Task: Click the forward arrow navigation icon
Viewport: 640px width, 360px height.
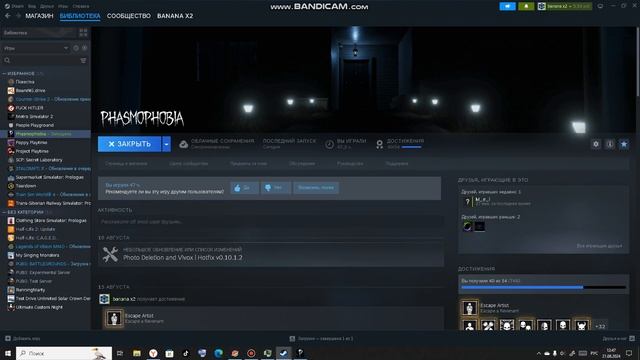Action: [x=18, y=16]
